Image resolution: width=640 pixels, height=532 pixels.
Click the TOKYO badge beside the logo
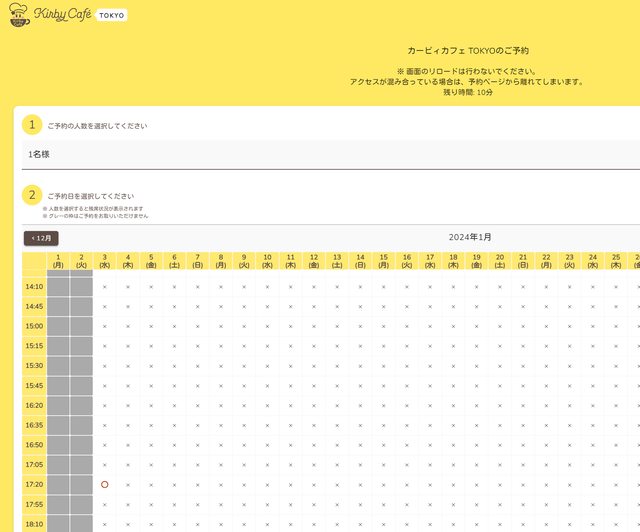coord(112,16)
